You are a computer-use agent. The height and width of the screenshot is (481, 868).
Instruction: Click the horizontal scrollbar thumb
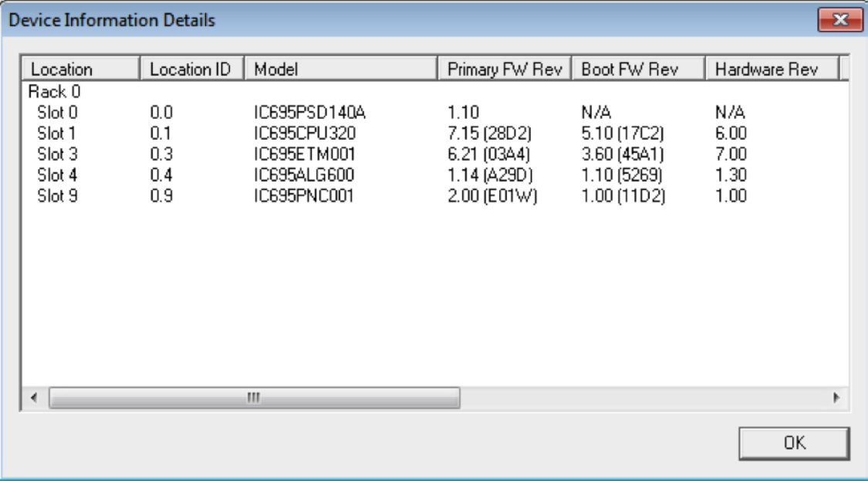tap(254, 398)
